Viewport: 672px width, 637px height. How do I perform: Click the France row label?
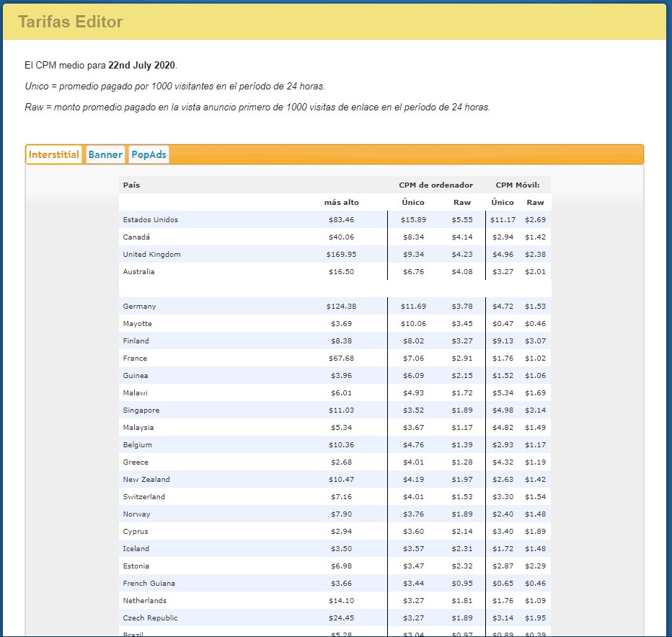[135, 359]
